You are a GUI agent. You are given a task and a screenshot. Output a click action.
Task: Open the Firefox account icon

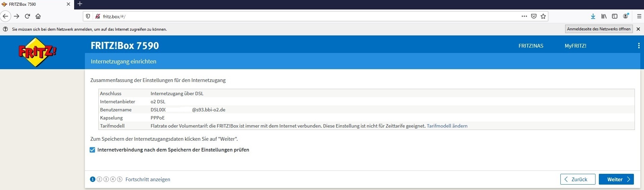click(626, 16)
